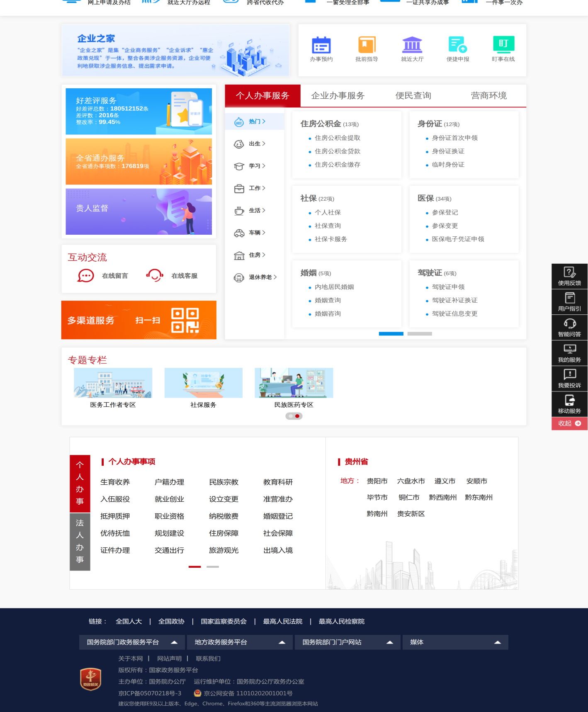588x712 pixels.
Task: Switch to the 法人办事 vertical tab
Action: pyautogui.click(x=80, y=542)
